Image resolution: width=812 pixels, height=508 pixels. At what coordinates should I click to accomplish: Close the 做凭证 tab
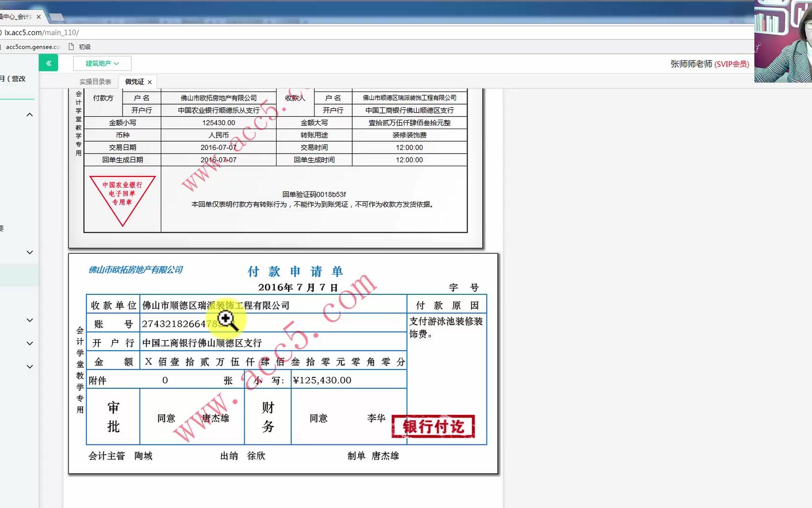point(150,82)
